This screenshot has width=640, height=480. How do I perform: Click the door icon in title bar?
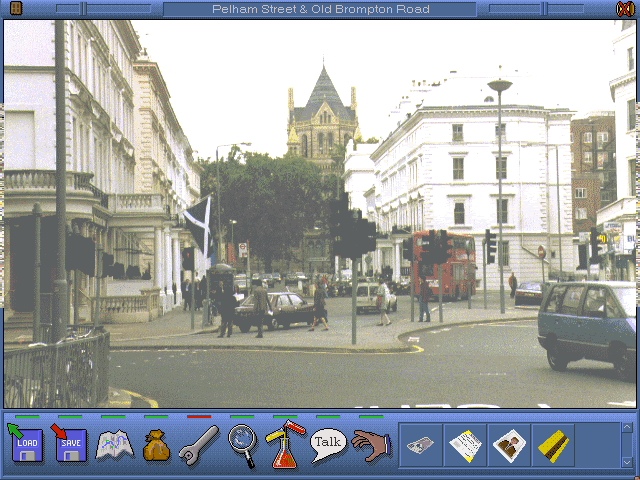(14, 9)
